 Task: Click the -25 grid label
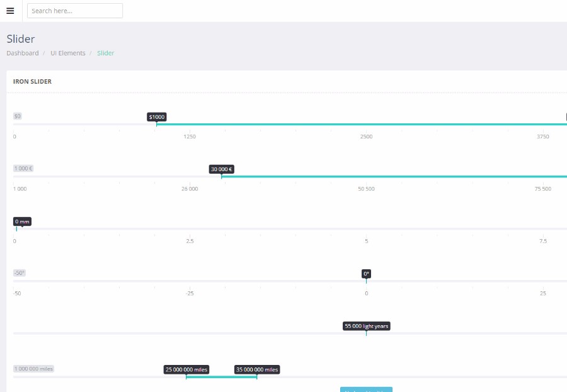point(190,293)
